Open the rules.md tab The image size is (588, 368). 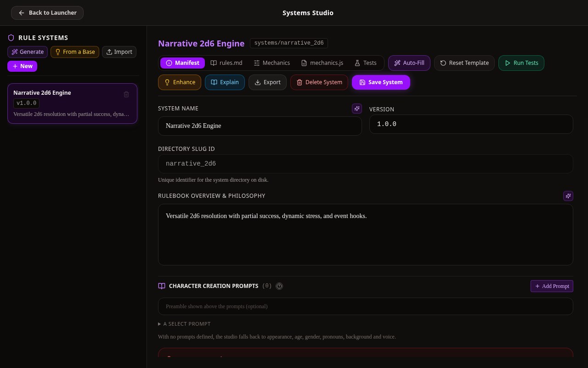pos(226,63)
